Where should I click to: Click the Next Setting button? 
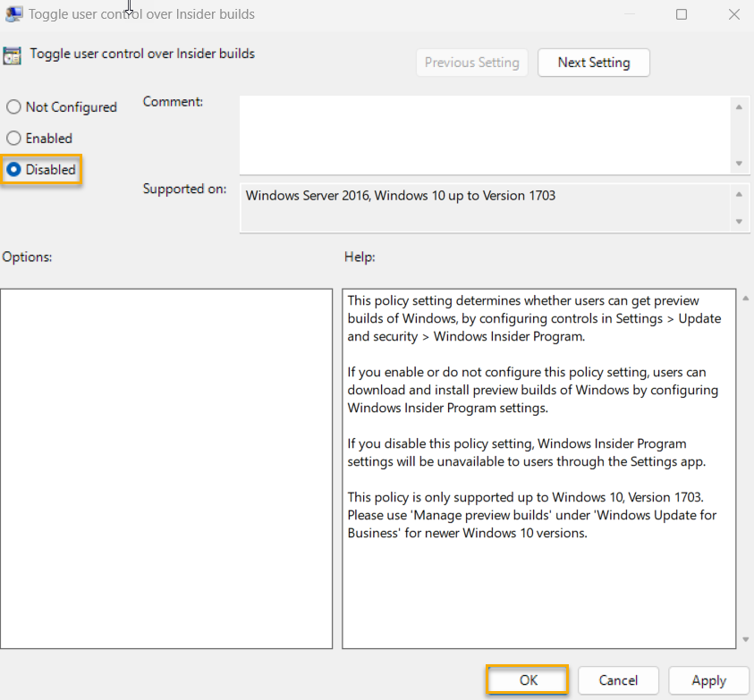click(x=593, y=63)
